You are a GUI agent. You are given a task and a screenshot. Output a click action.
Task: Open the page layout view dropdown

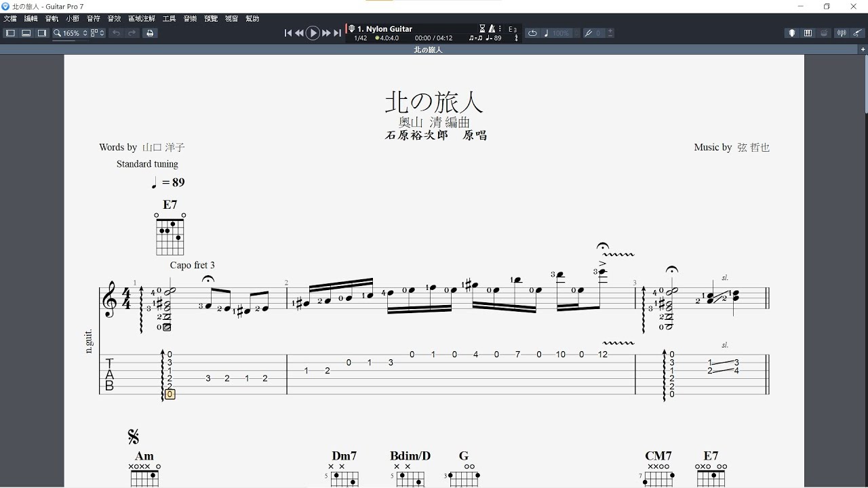click(x=98, y=33)
